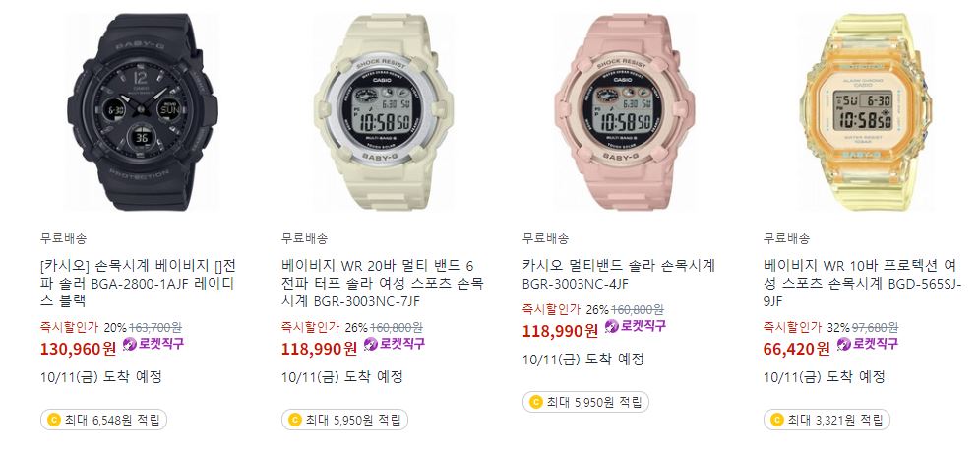The width and height of the screenshot is (980, 459).
Task: Click the 최대 5,950원 적립 badge under the pink watch
Action: tap(585, 402)
